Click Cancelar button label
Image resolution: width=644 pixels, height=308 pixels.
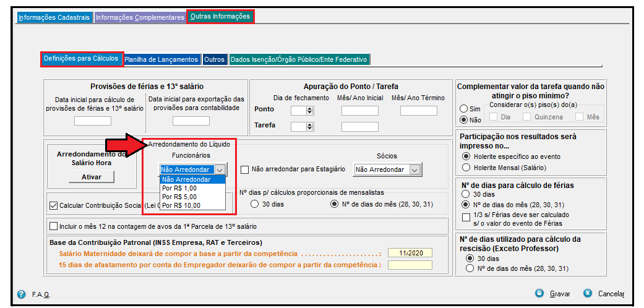611,294
